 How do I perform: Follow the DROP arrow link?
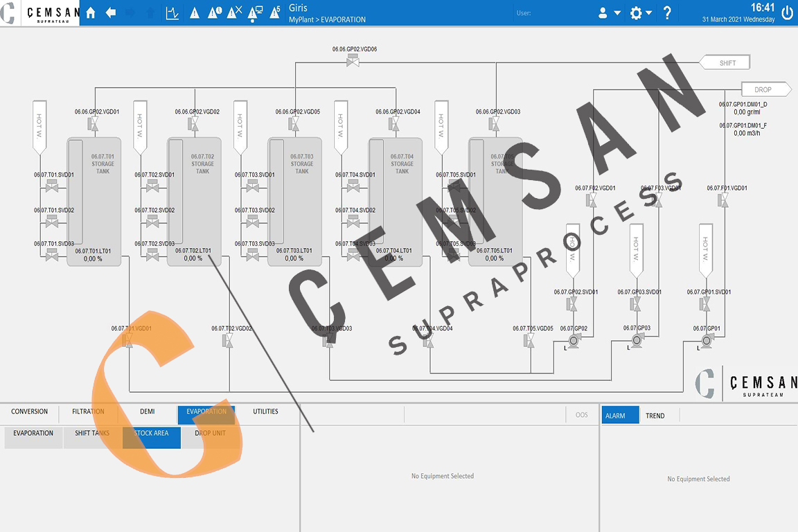[766, 89]
